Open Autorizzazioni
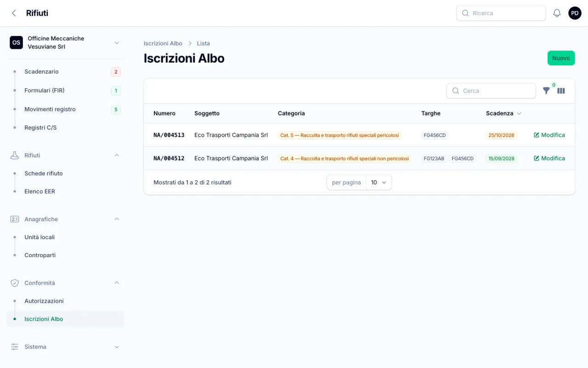 pos(65,301)
